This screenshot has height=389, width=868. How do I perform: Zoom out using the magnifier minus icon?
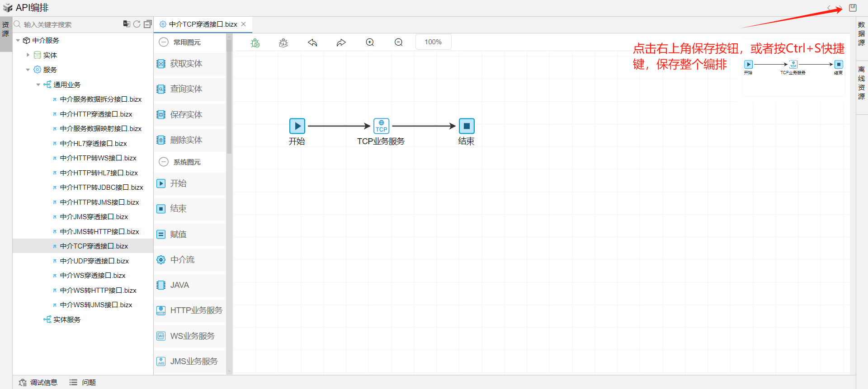point(398,42)
